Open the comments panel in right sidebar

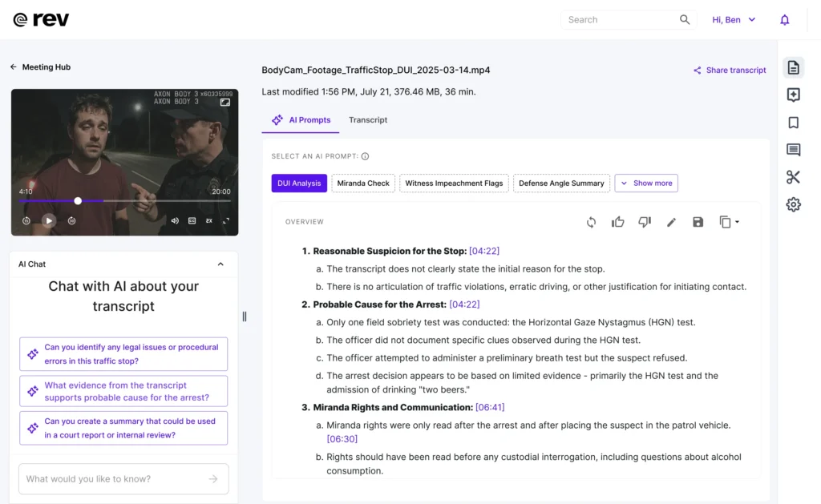click(x=793, y=150)
